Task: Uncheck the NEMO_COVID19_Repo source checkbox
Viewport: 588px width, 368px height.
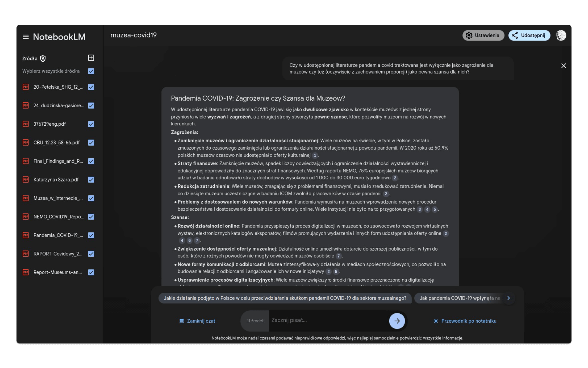Action: coord(91,217)
